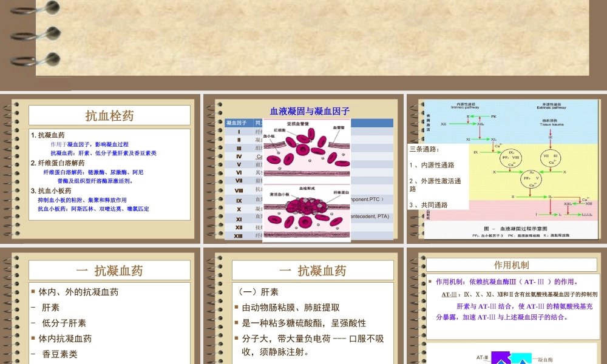607x364 pixels.
Task: Click the Intrinsic pathway label in the diagram
Action: [467, 106]
